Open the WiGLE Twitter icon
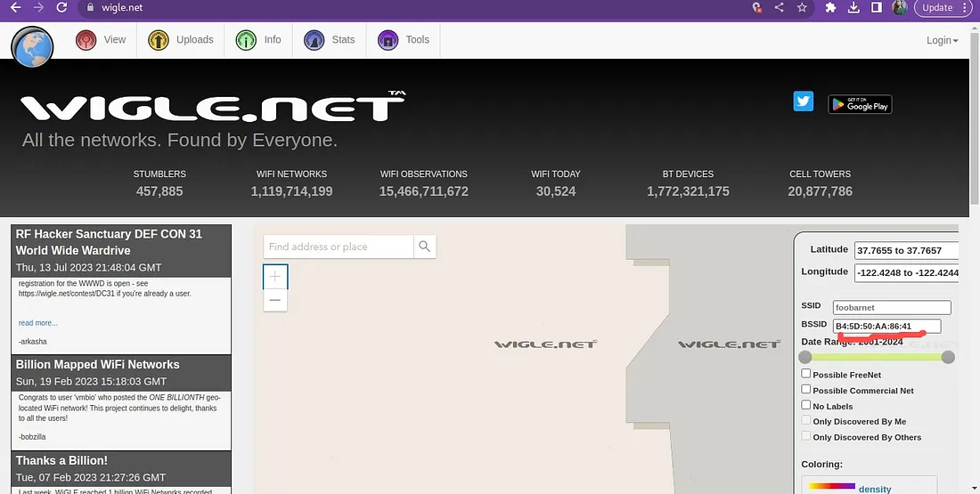The width and height of the screenshot is (980, 494). [x=803, y=101]
